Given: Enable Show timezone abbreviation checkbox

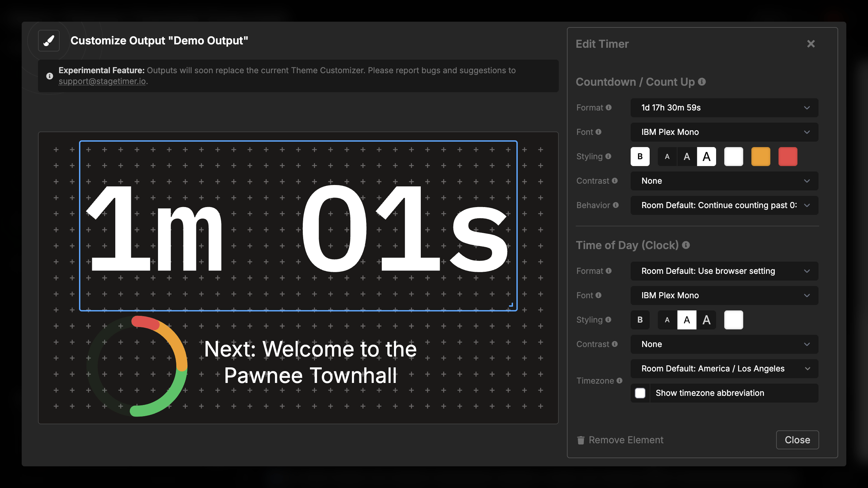Looking at the screenshot, I should pyautogui.click(x=640, y=393).
